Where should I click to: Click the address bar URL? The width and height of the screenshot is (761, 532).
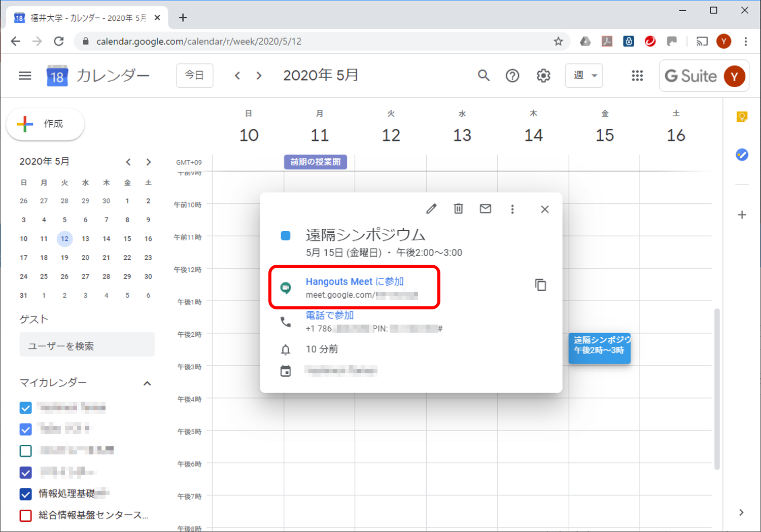tap(199, 42)
